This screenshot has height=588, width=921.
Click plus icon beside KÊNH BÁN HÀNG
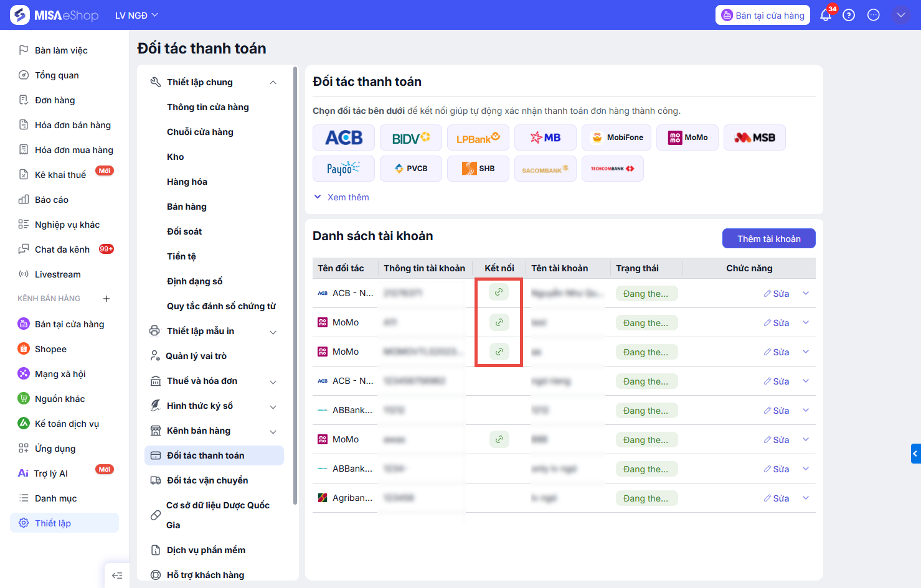[106, 299]
